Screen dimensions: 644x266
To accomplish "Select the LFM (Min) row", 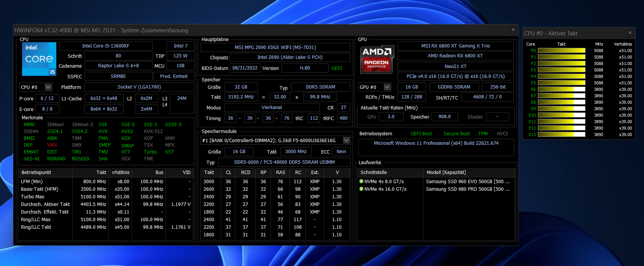I will (x=106, y=182).
